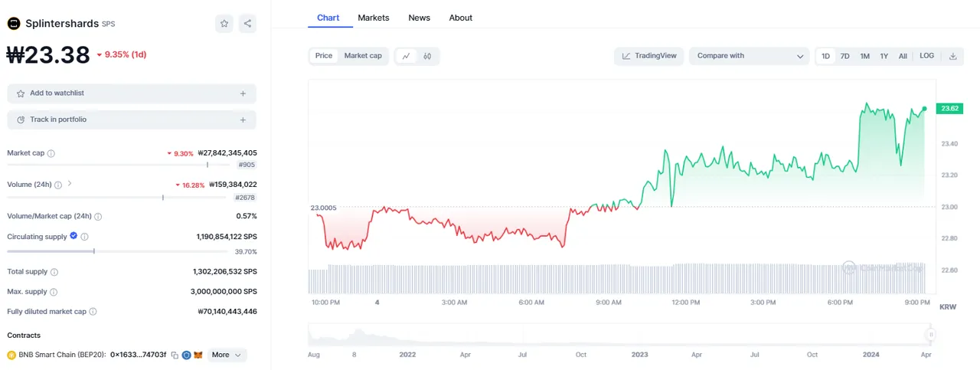Viewport: 980px width, 370px height.
Task: Open the News tab
Action: [419, 18]
